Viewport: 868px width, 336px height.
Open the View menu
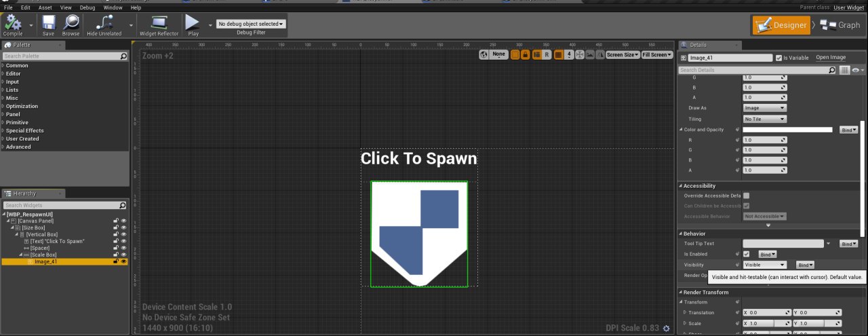(66, 7)
